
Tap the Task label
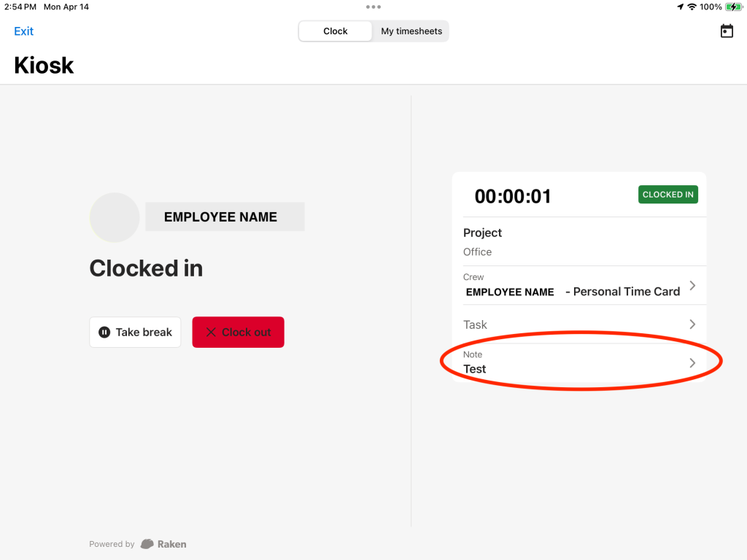pyautogui.click(x=475, y=324)
